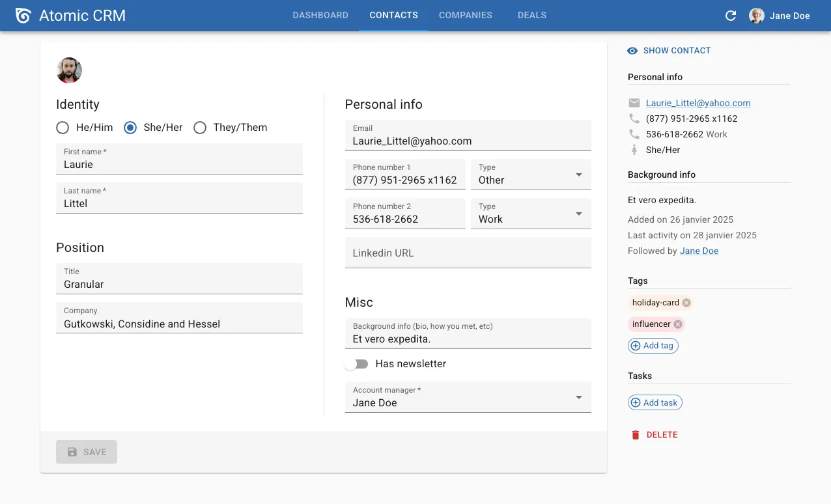Viewport: 831px width, 504px height.
Task: Select the He/Him pronoun option
Action: (x=63, y=128)
